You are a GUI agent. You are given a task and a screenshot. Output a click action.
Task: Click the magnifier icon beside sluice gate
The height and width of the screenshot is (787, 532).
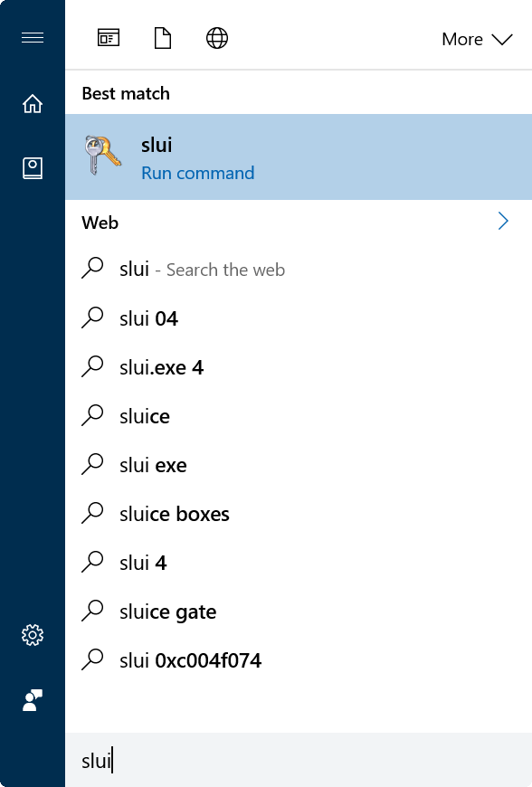point(93,611)
